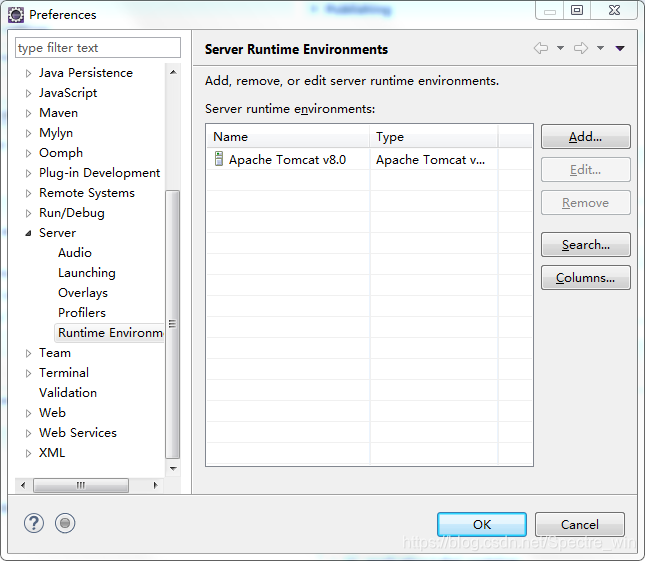The image size is (645, 561).
Task: Select Profilers under Server
Action: (82, 313)
